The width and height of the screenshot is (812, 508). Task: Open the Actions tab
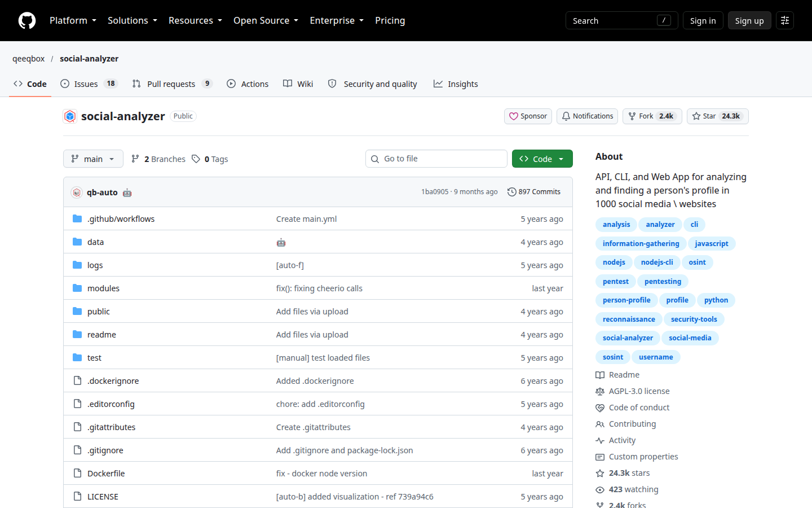pos(248,84)
